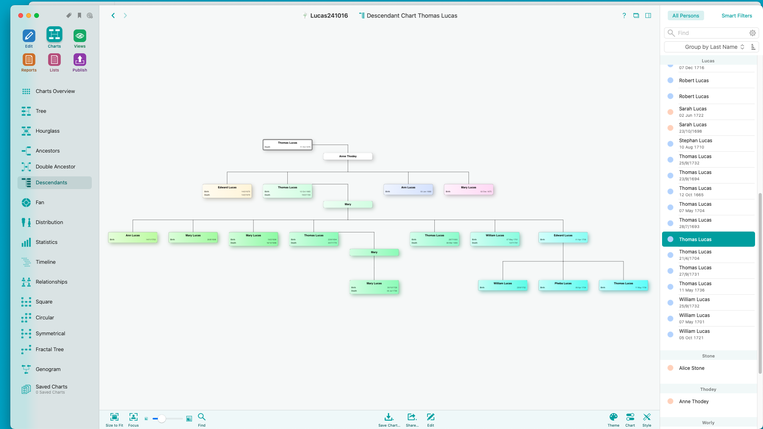Select Charts Overview in sidebar
Screen dimensions: 763x429
tap(54, 91)
